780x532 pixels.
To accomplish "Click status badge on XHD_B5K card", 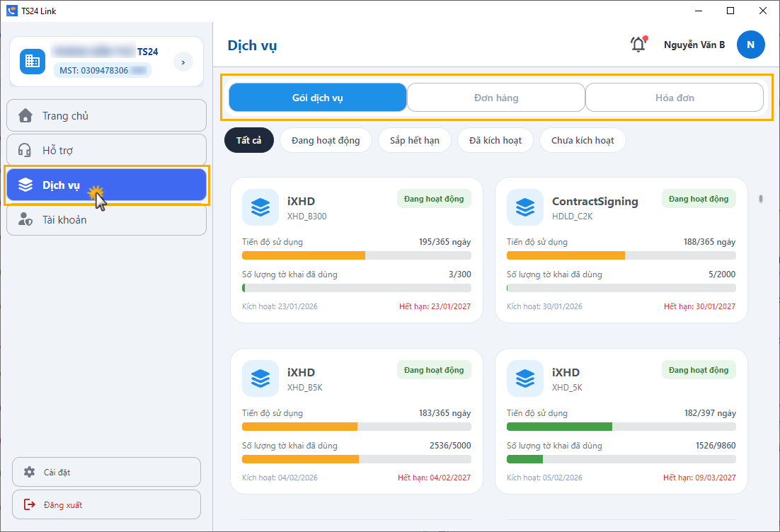I will (x=434, y=370).
